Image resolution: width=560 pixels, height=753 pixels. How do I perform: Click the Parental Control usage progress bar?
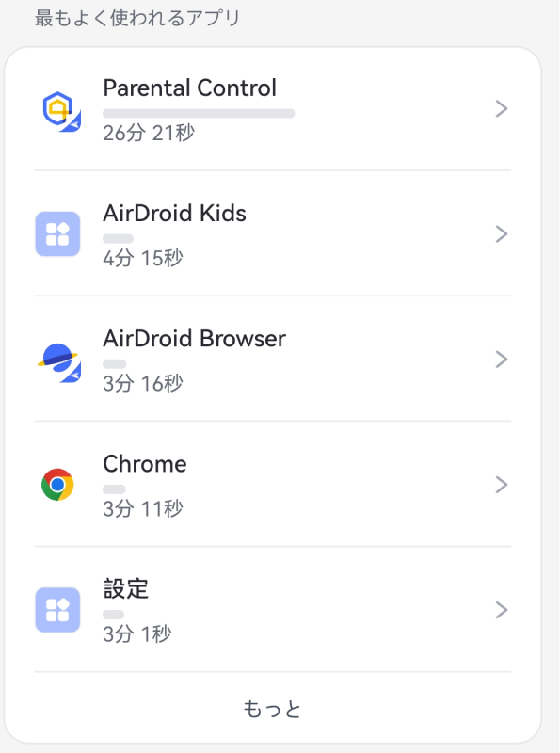198,113
